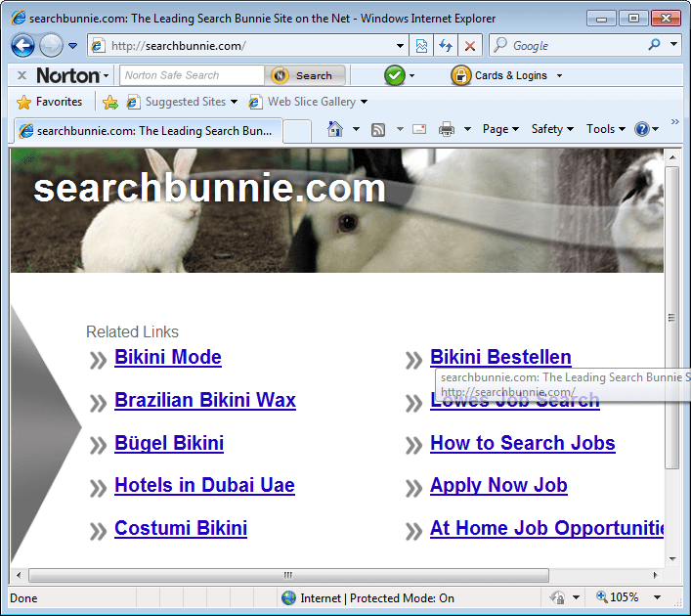Click the 105% zoom level button
The width and height of the screenshot is (691, 616).
(618, 597)
